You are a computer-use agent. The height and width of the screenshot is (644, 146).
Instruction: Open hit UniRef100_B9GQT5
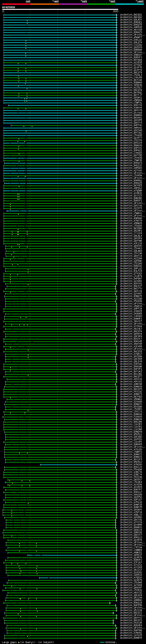[x=131, y=25]
